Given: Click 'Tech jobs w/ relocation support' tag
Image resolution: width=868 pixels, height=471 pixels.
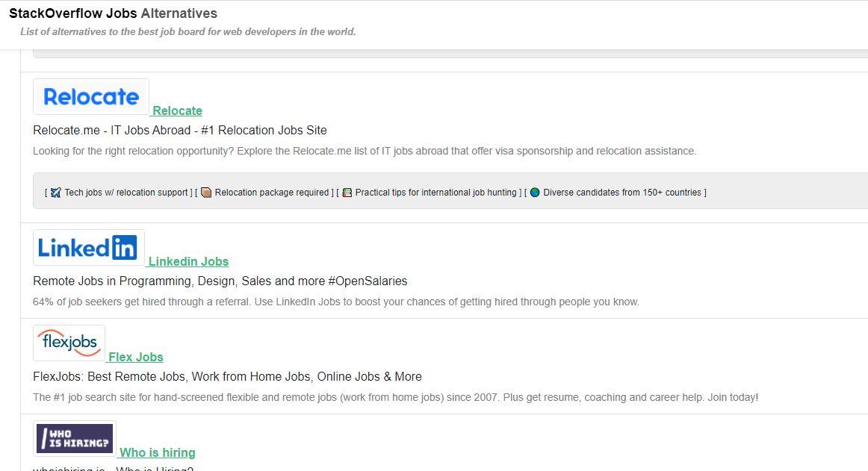Looking at the screenshot, I should click(x=126, y=193).
